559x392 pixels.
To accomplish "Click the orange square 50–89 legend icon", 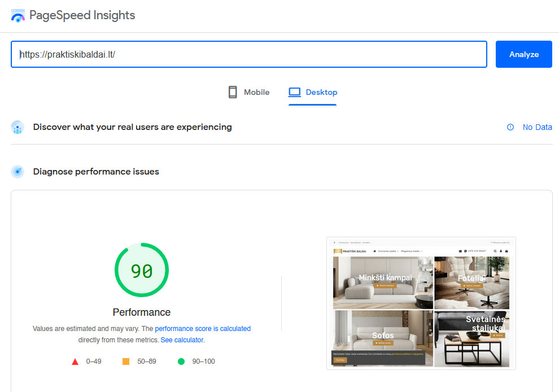I will 126,361.
